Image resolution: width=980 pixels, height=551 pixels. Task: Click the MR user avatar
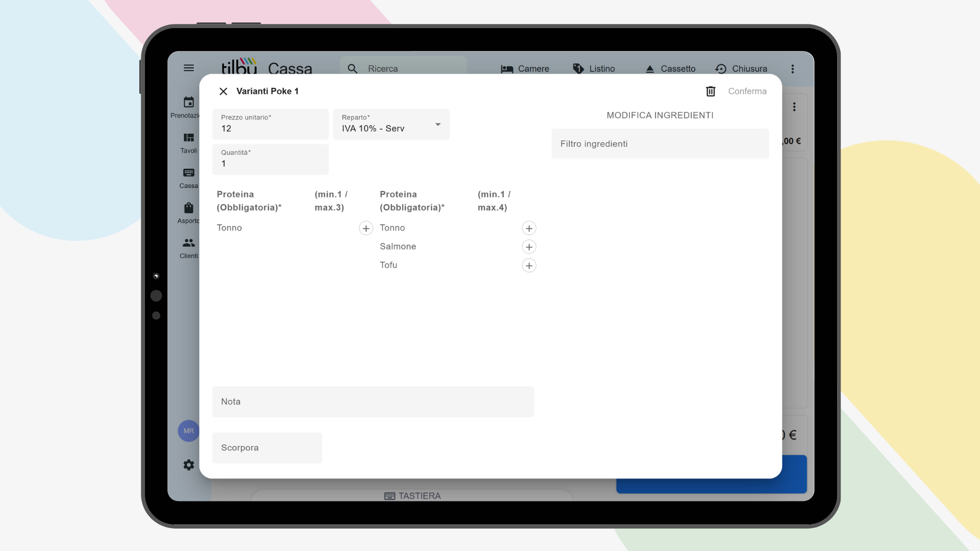click(188, 431)
